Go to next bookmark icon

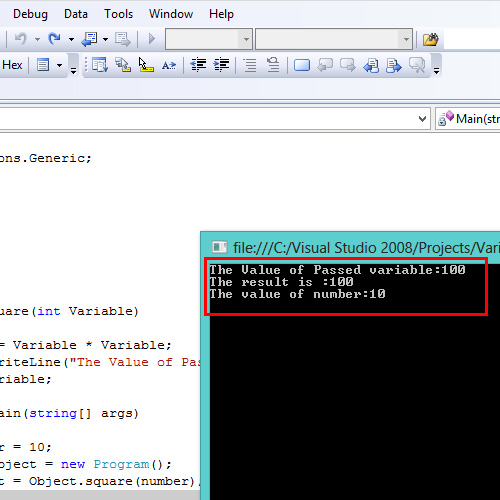348,65
